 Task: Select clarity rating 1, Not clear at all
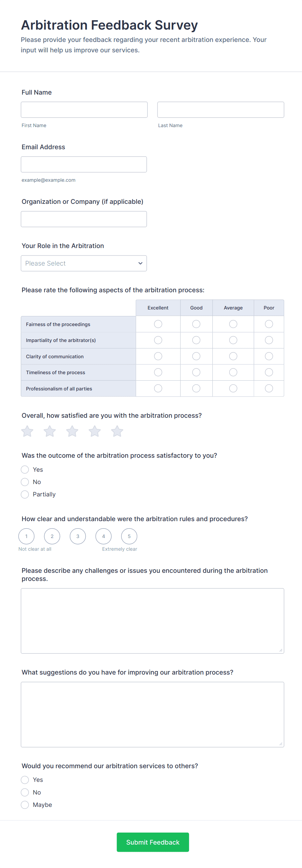point(26,536)
